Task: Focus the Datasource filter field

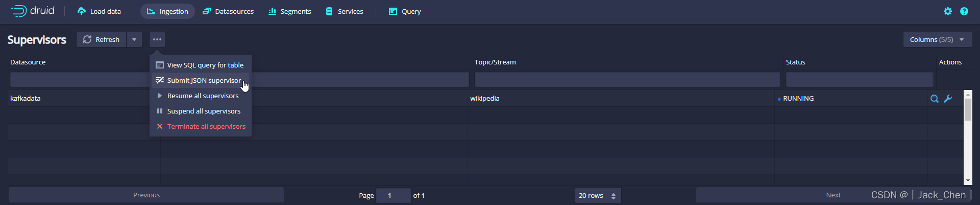Action: click(x=80, y=79)
